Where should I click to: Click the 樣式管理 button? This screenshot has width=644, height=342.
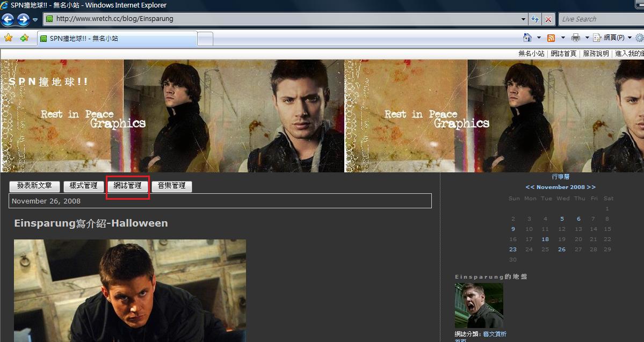pyautogui.click(x=83, y=186)
